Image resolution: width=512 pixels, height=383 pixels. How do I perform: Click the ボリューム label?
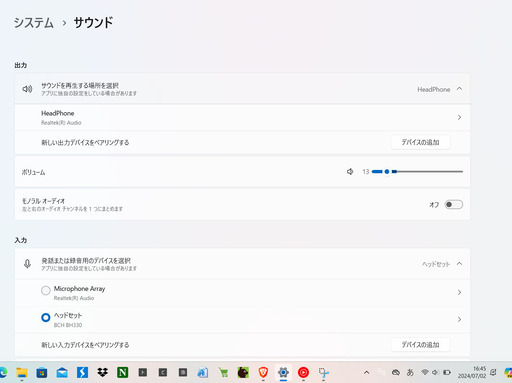coord(33,172)
